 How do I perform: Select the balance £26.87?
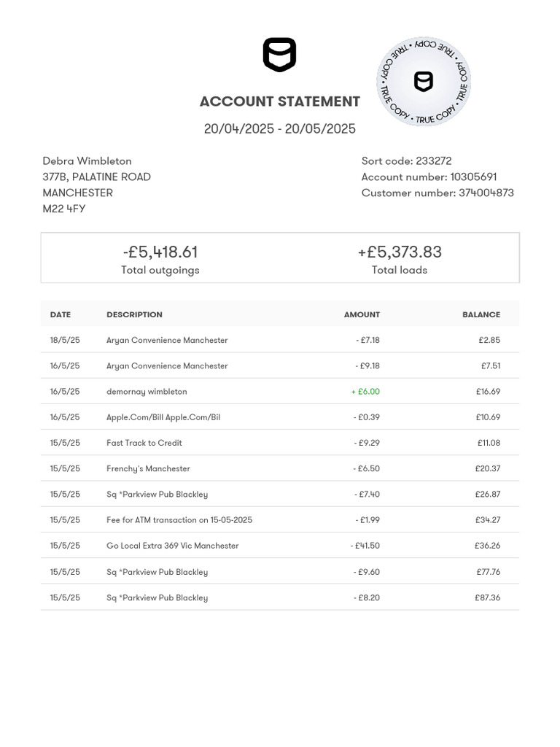click(x=488, y=495)
